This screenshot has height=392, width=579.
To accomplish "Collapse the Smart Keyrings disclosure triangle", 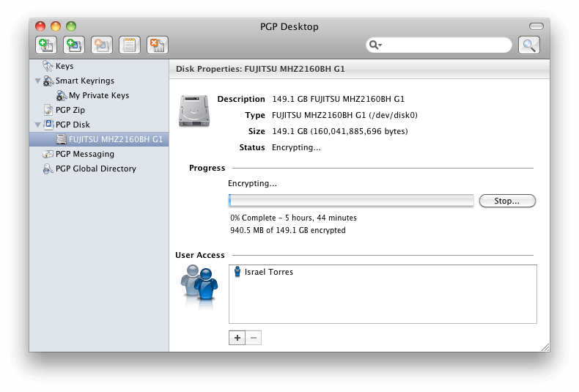I will coord(37,81).
